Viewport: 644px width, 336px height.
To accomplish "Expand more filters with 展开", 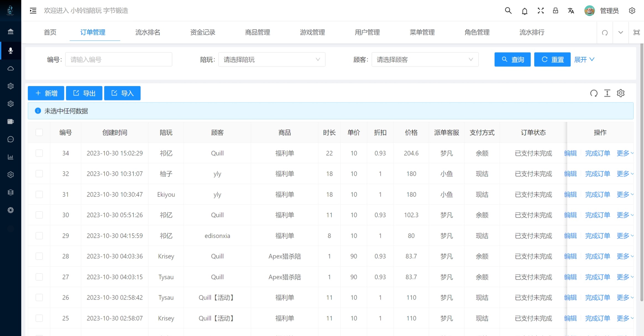I will click(x=584, y=59).
